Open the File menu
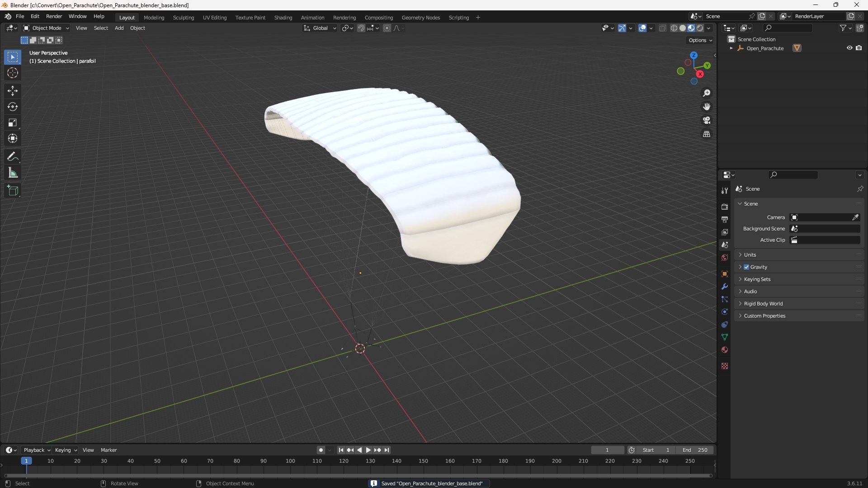Image resolution: width=868 pixels, height=488 pixels. [x=20, y=16]
